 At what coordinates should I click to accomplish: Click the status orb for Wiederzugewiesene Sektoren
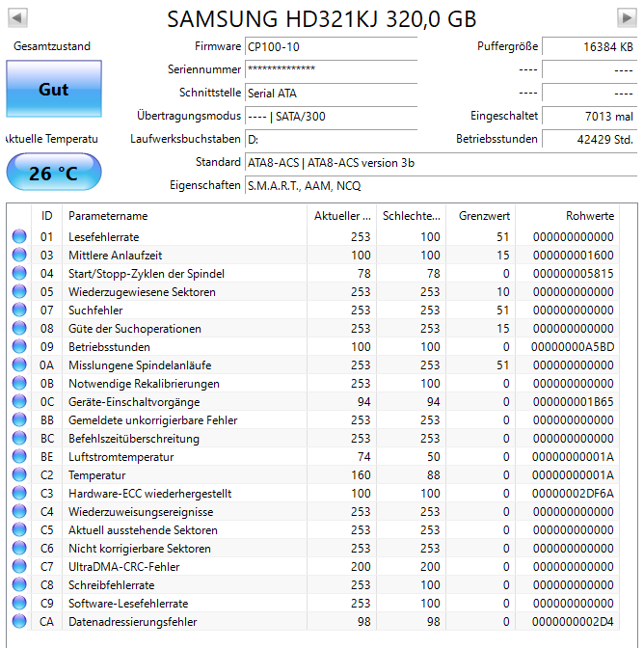(19, 291)
